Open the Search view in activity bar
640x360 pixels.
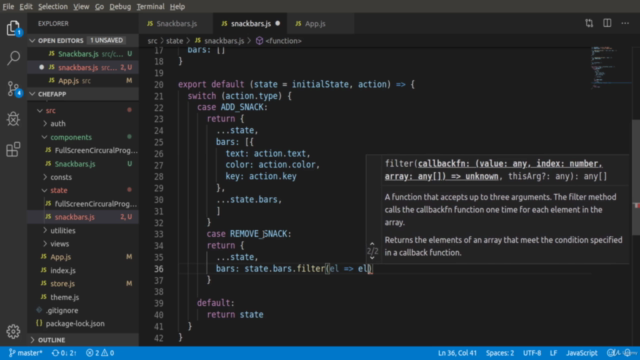pos(13,58)
